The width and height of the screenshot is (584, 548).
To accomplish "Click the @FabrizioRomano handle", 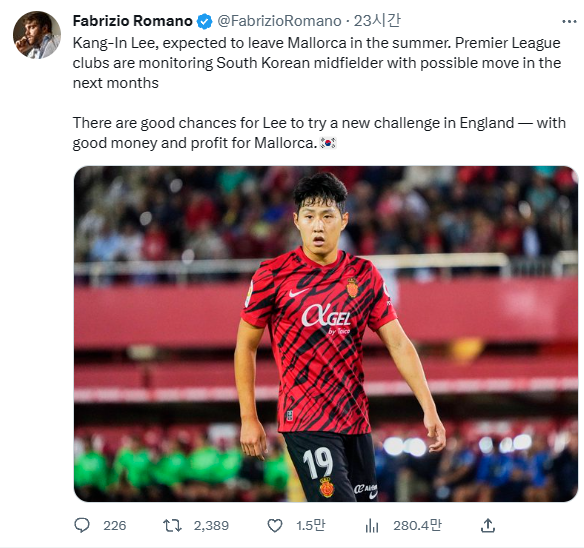I will pyautogui.click(x=279, y=21).
